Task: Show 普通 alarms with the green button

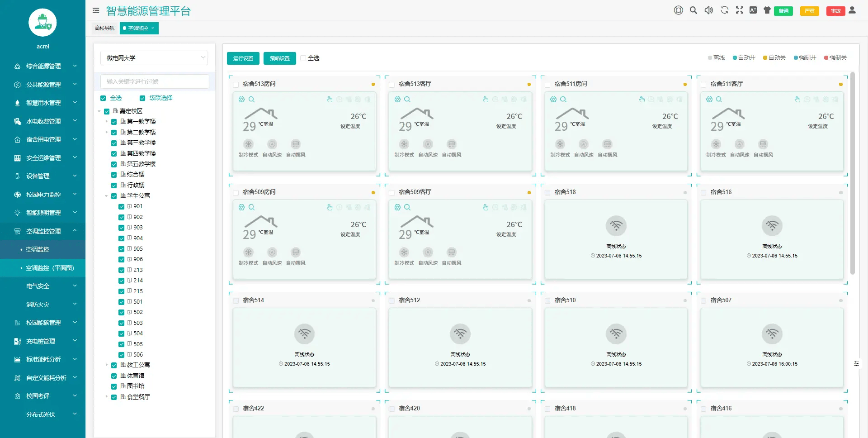Action: (x=783, y=11)
